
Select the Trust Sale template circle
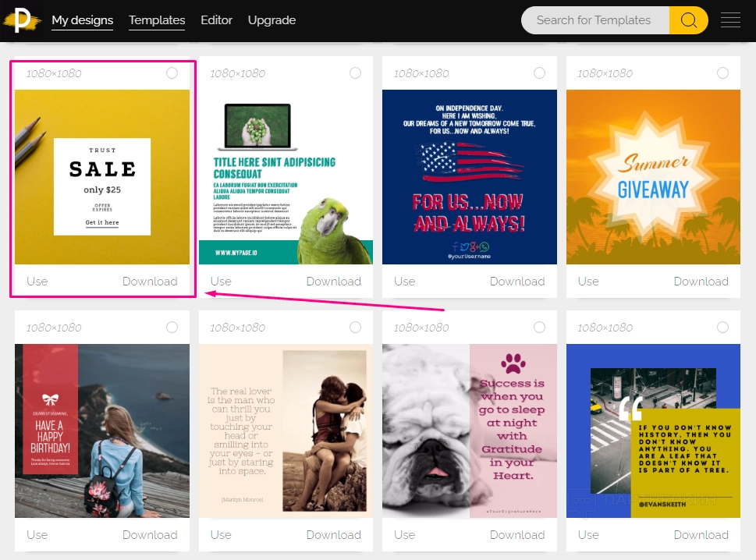click(x=172, y=73)
